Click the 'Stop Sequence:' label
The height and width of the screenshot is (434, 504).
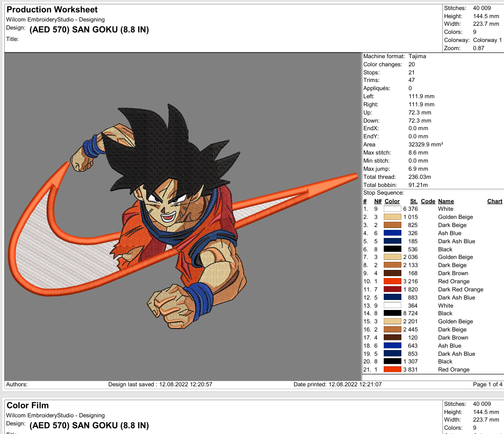tap(383, 193)
